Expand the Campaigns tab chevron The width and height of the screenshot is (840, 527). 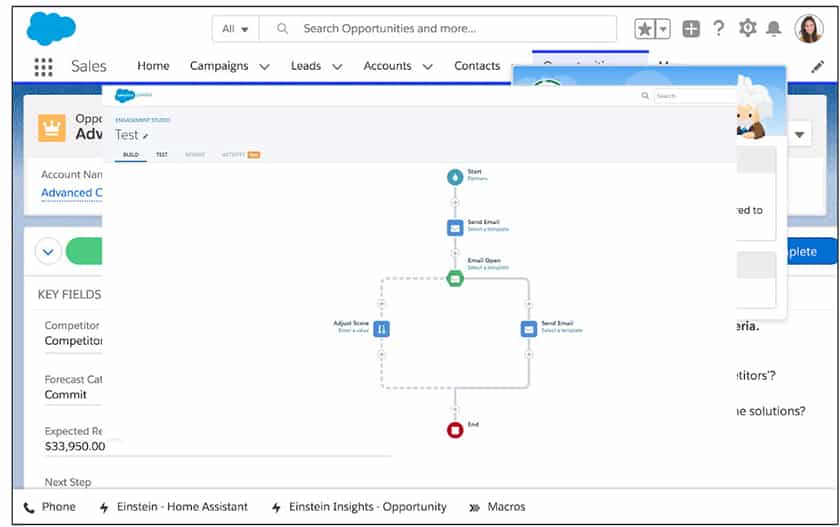[x=264, y=67]
